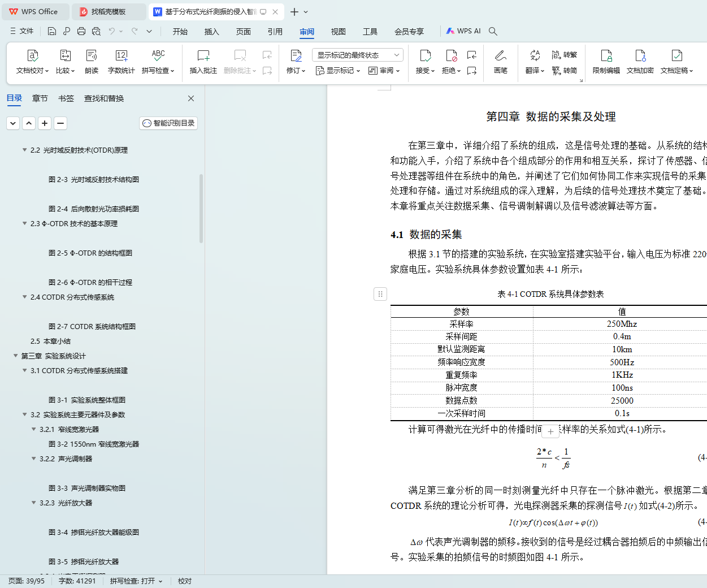This screenshot has height=588, width=707.
Task: Open the 显示标记 dropdown menu
Action: click(x=338, y=71)
